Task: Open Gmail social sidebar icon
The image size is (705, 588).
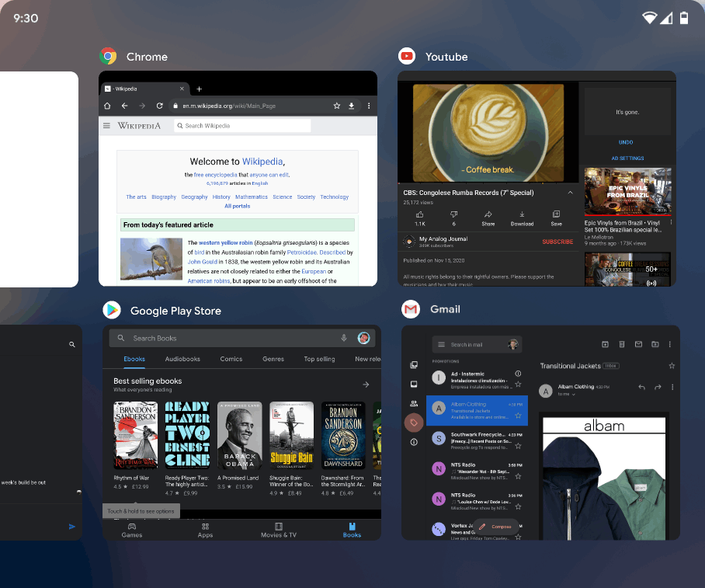Action: tap(414, 404)
